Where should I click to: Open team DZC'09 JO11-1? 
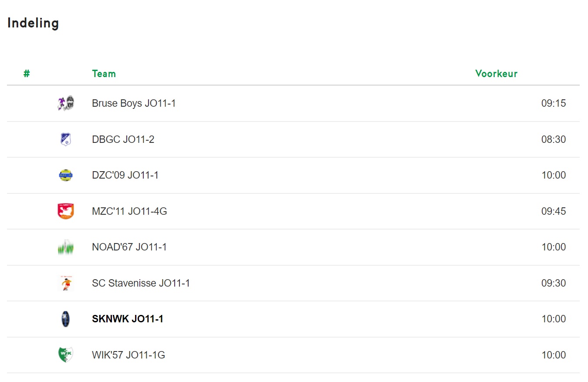coord(125,175)
